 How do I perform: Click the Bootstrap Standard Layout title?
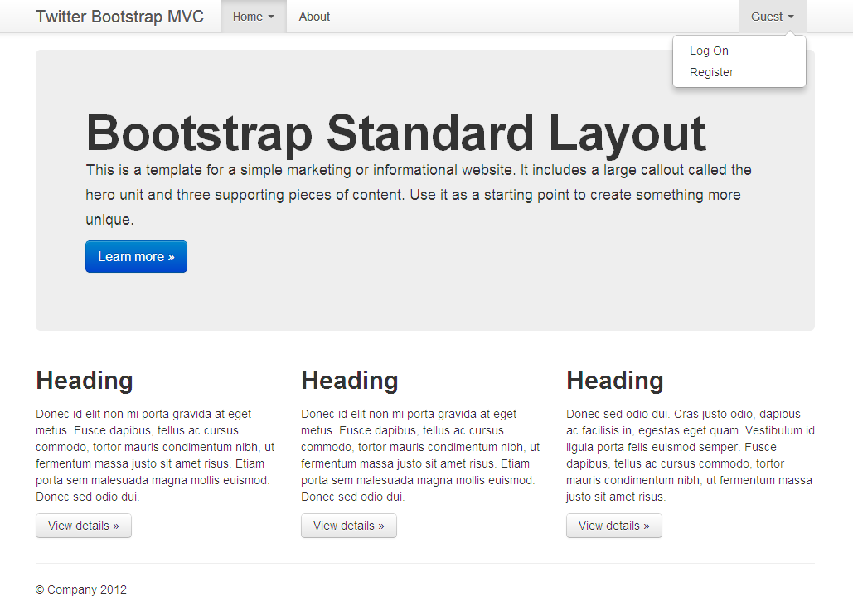(395, 133)
